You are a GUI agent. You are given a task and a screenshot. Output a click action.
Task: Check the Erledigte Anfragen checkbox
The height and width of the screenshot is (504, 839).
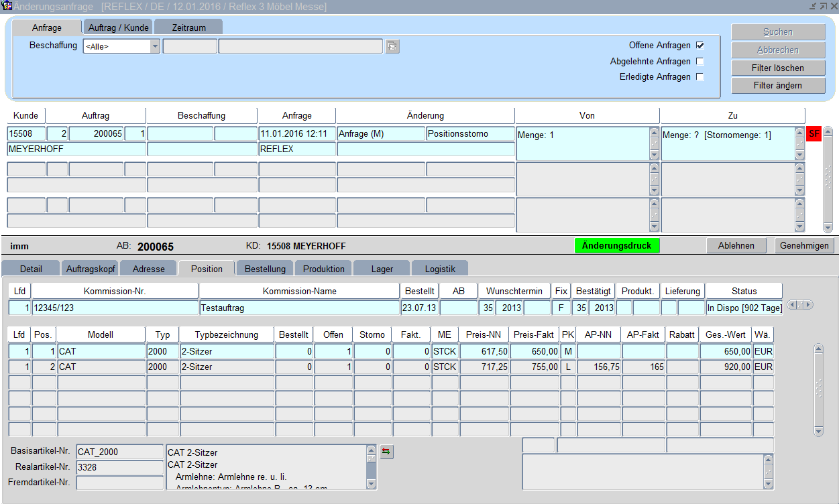pyautogui.click(x=700, y=77)
